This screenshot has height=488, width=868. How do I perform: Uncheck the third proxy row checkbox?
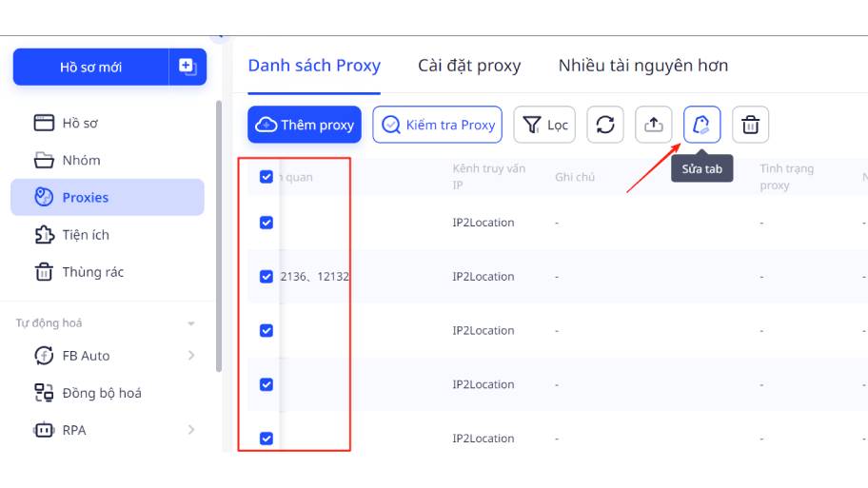point(266,330)
